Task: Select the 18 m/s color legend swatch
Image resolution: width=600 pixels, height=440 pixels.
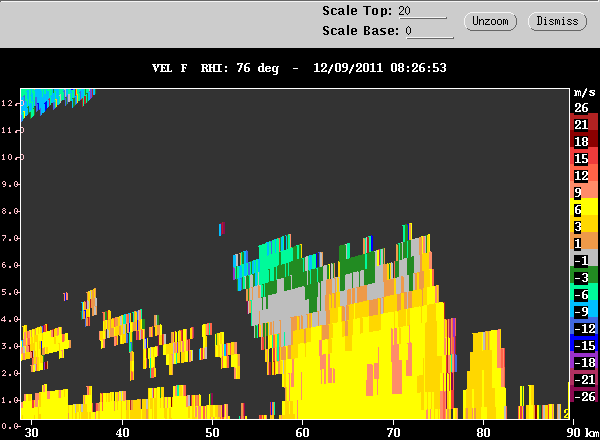Action: (584, 139)
